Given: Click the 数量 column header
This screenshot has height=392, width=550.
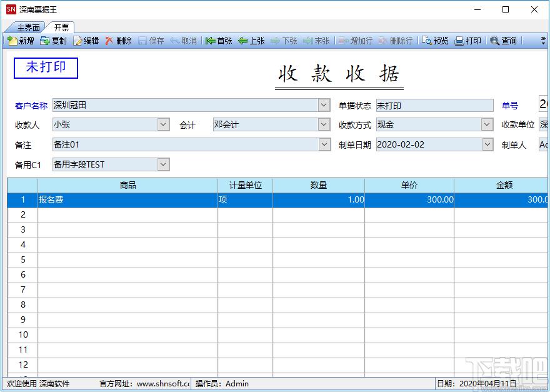Looking at the screenshot, I should click(319, 185).
